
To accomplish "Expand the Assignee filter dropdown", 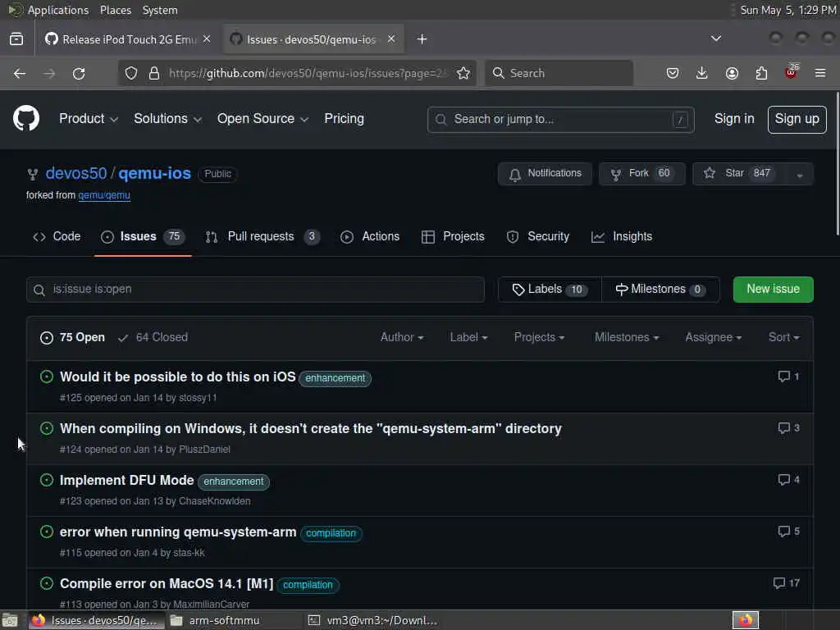I will 714,337.
